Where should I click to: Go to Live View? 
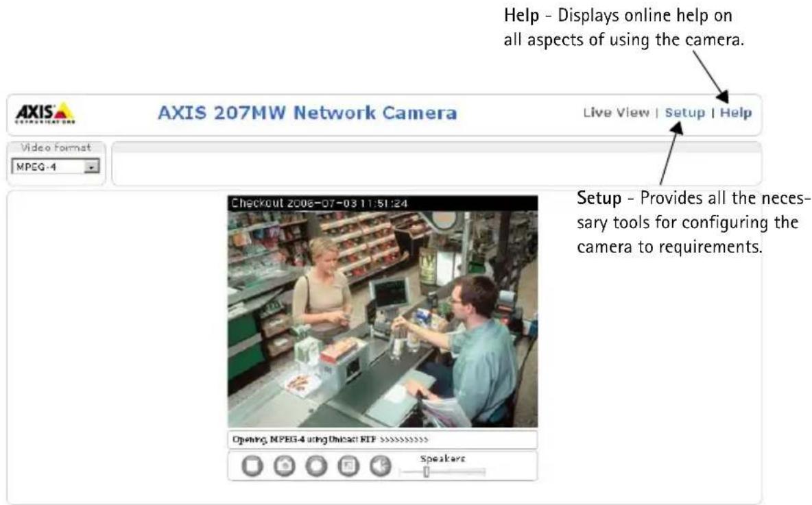[x=616, y=112]
